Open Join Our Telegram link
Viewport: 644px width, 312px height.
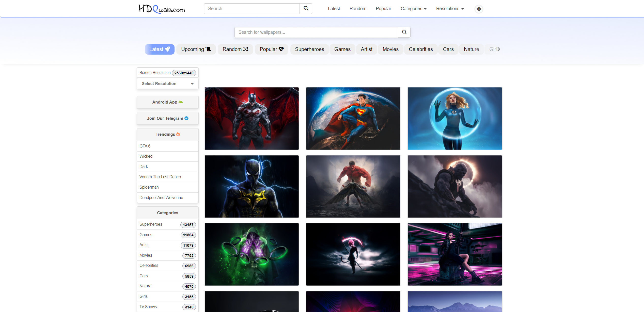pyautogui.click(x=167, y=118)
